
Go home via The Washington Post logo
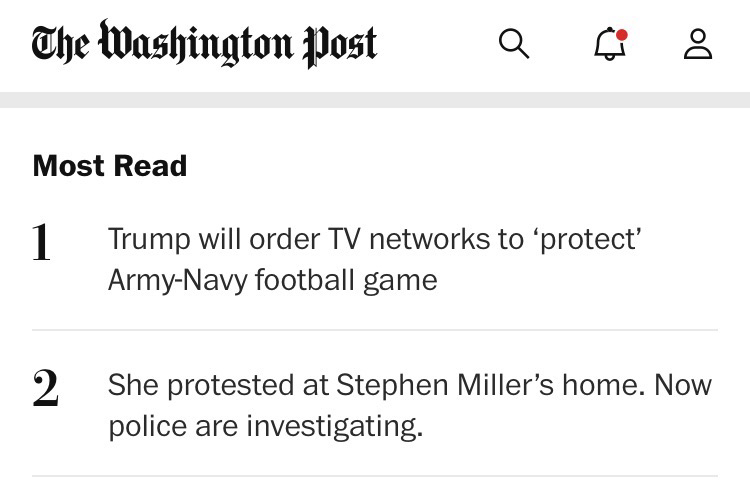pyautogui.click(x=204, y=44)
